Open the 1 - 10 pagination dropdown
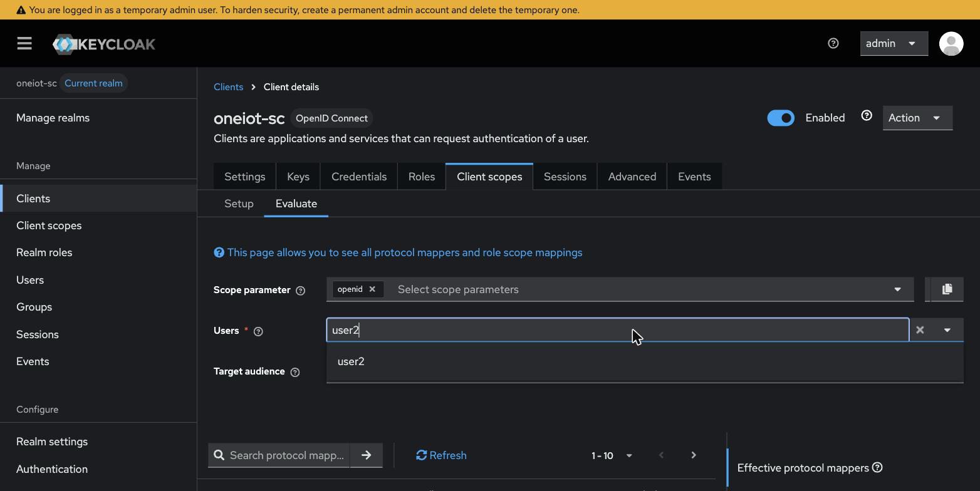Screen dimensions: 980x491 (x=612, y=455)
